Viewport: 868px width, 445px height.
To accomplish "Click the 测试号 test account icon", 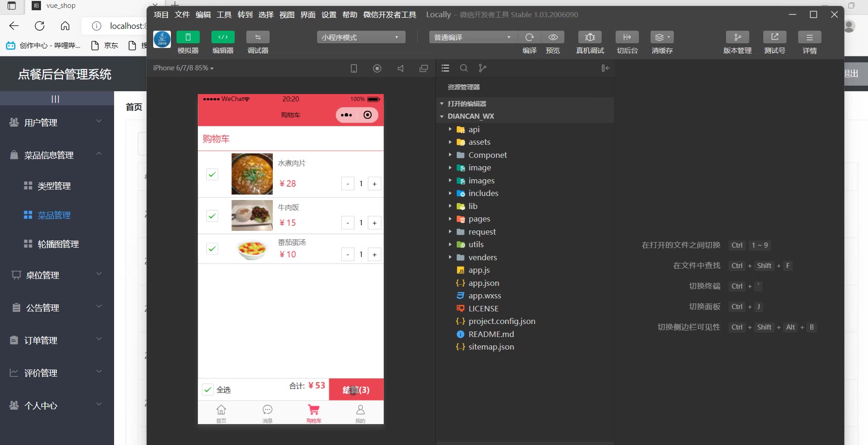I will tap(775, 37).
